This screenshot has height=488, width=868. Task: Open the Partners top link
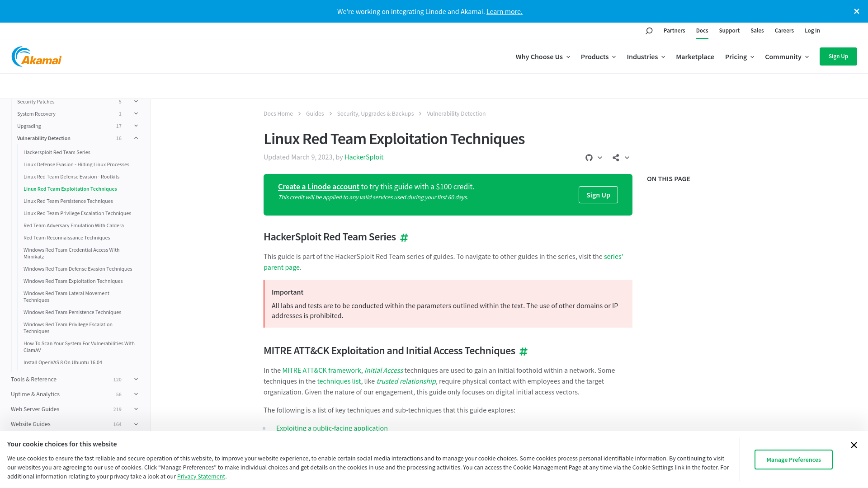(674, 31)
